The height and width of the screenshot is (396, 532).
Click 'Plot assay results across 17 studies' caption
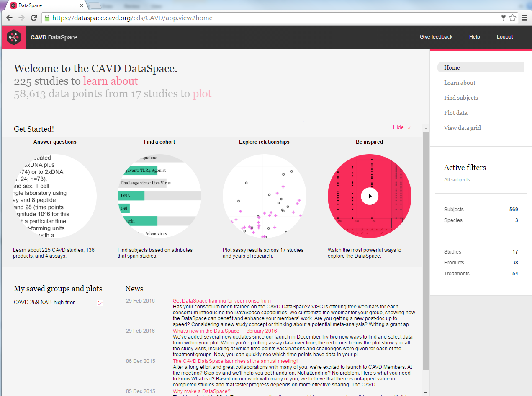tap(263, 253)
